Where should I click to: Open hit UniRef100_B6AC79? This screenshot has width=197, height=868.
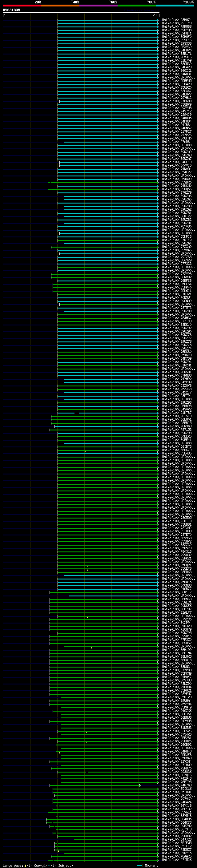177,450
